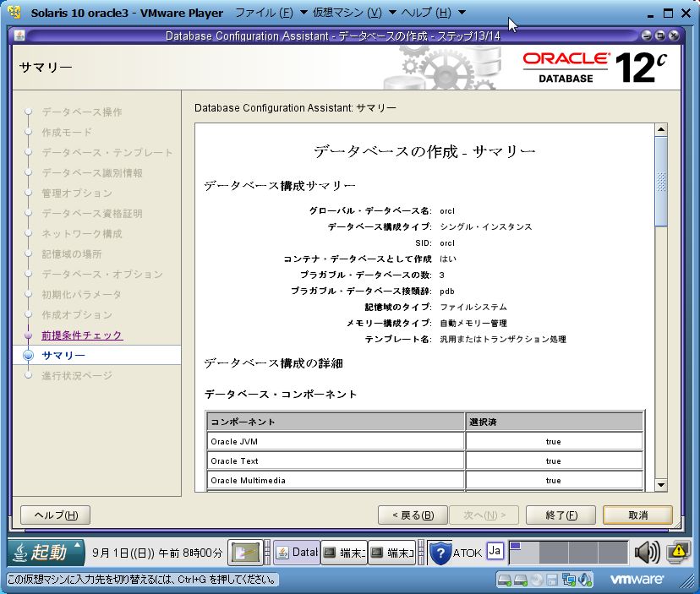Click the show desktop icon in taskbar
This screenshot has height=594, width=700.
coord(244,553)
